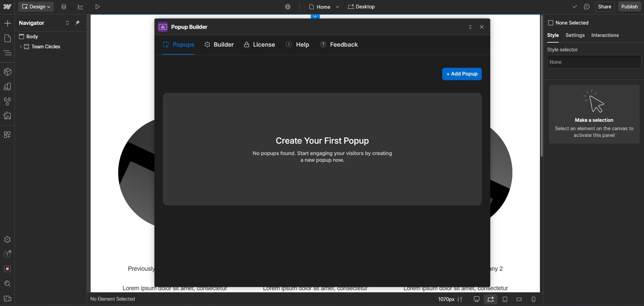This screenshot has width=644, height=306.
Task: Click the Add Popup button
Action: tap(462, 74)
